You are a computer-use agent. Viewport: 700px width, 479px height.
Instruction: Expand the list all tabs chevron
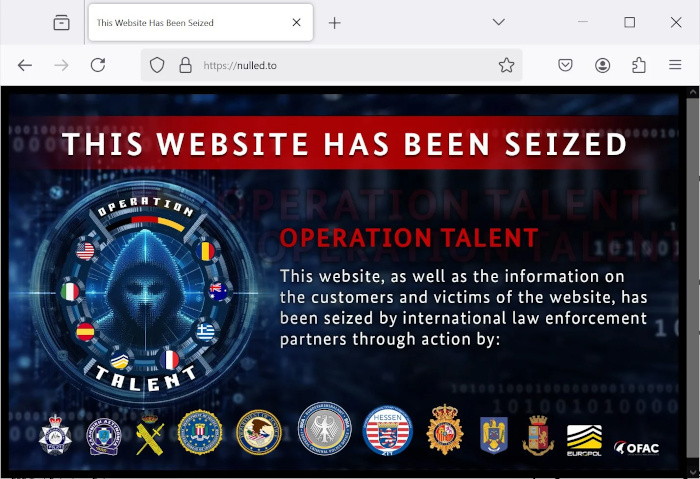coord(499,22)
